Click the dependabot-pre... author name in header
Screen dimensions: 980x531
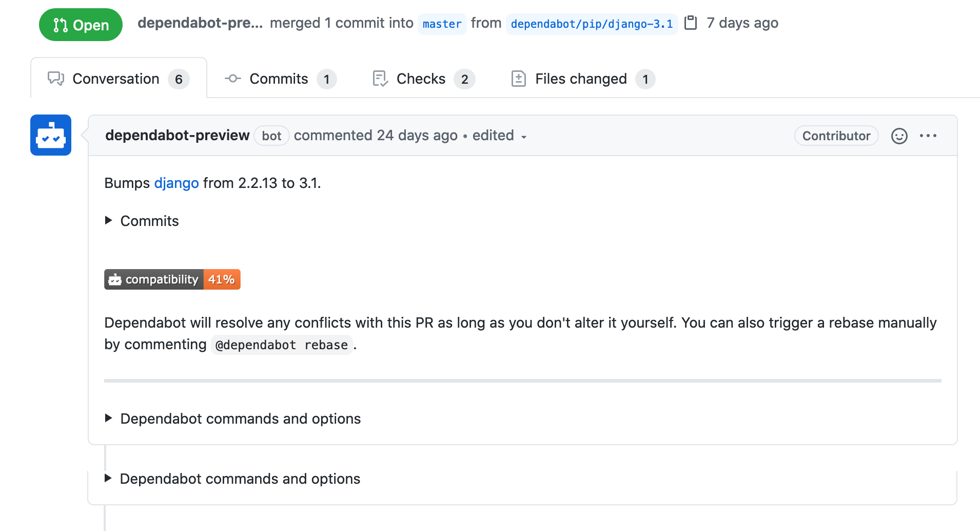point(200,23)
